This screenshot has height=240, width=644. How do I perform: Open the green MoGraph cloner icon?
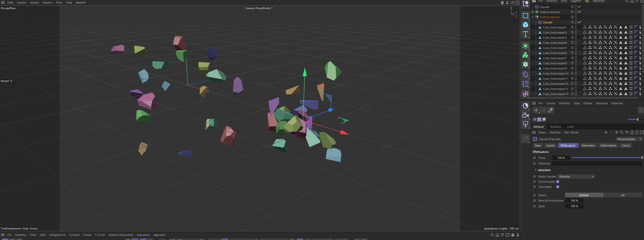pyautogui.click(x=525, y=55)
